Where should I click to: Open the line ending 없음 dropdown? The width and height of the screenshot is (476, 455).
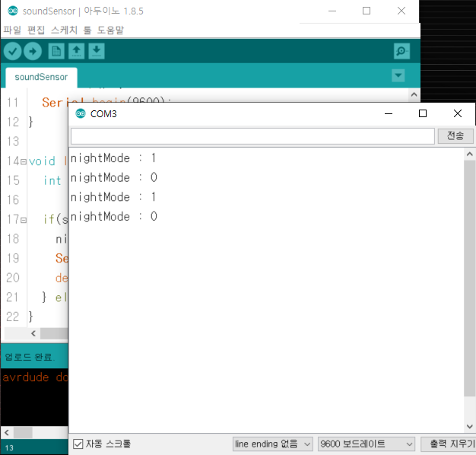point(272,444)
